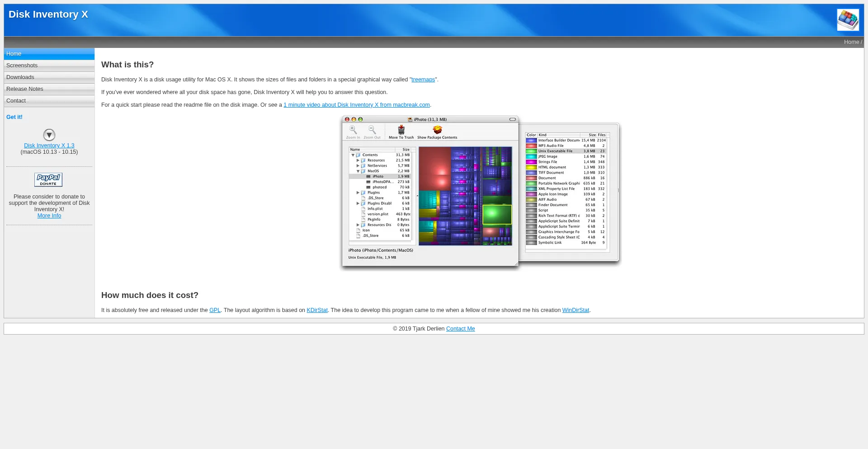The width and height of the screenshot is (868, 449).
Task: Click the round download arrow icon under Get it!
Action: [49, 135]
